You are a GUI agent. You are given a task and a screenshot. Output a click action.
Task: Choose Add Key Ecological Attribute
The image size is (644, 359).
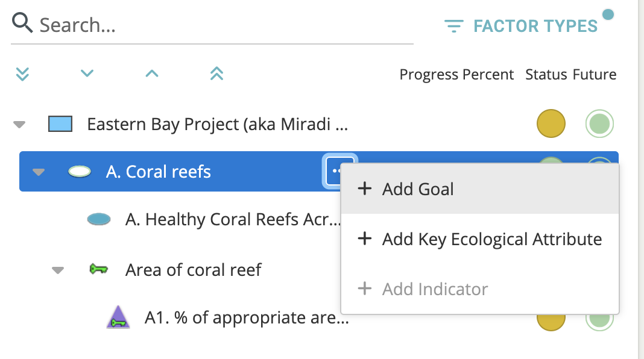click(491, 239)
